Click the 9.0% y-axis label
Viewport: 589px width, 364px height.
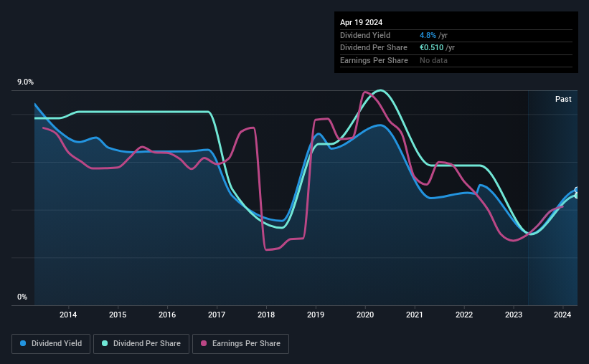click(25, 82)
